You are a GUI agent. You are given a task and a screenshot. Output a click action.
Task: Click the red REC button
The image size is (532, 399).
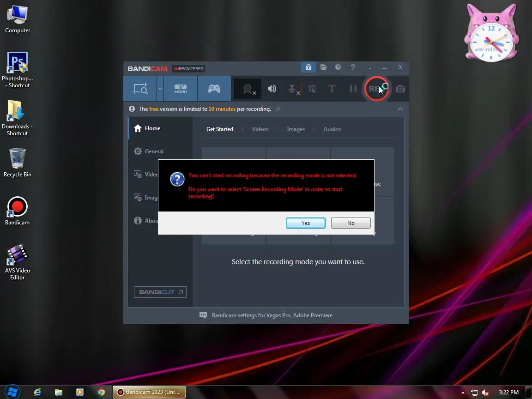[x=376, y=89]
